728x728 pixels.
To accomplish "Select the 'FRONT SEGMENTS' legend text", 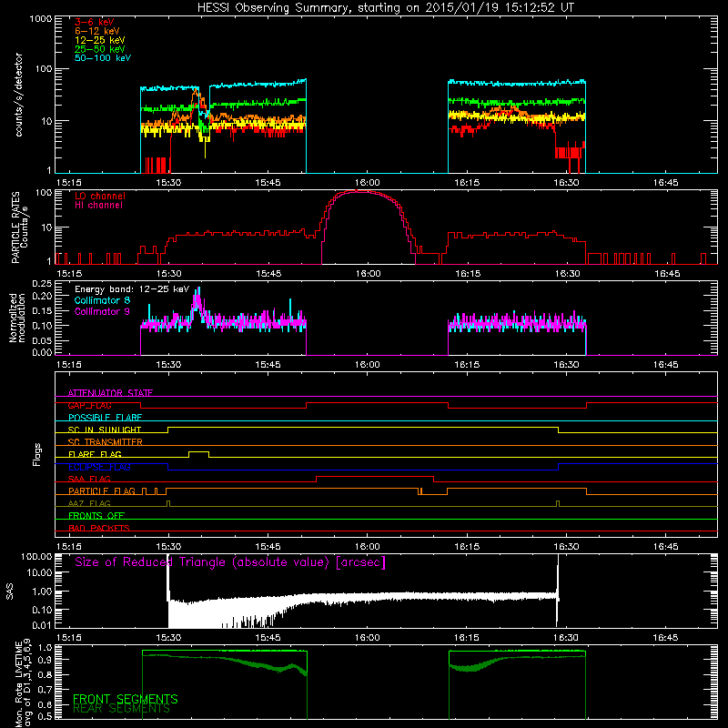I will point(126,699).
